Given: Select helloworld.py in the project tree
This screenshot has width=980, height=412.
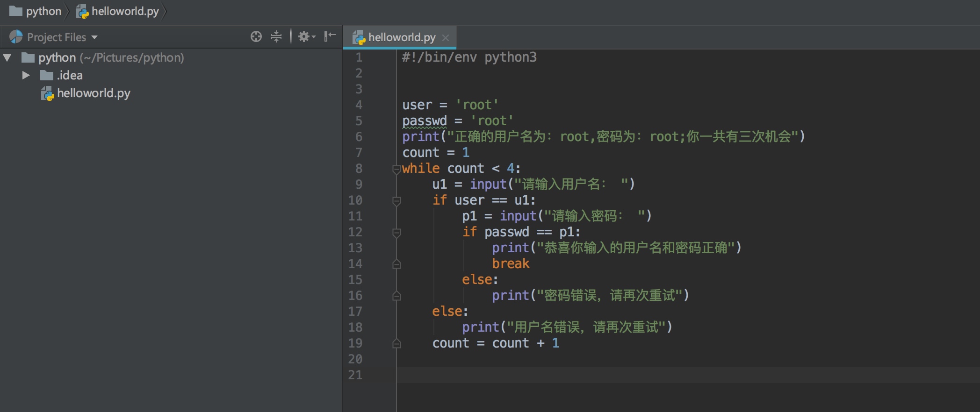Looking at the screenshot, I should (171, 93).
